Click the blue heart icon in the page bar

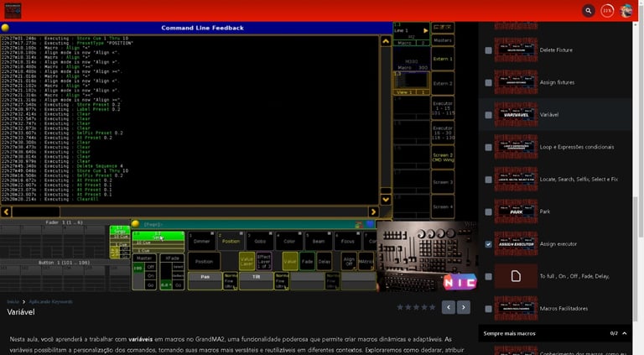point(370,224)
